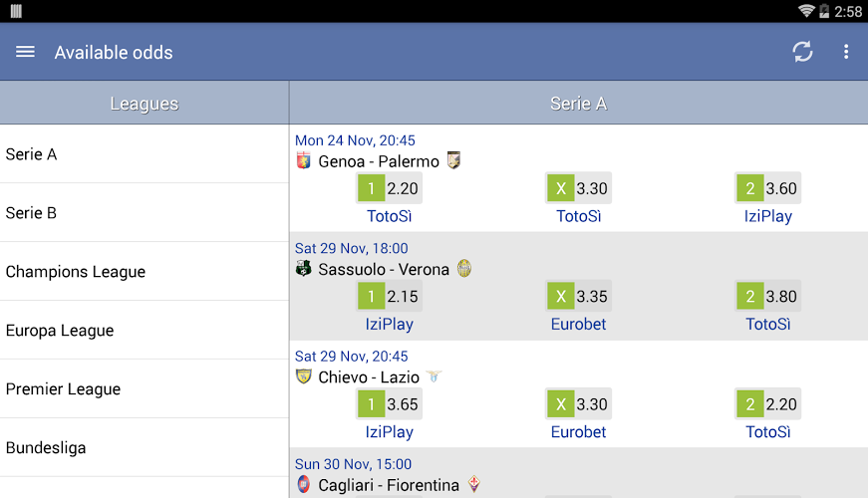Pick home win odds 2.20 for Genoa - Palermo
This screenshot has height=498, width=868.
point(389,188)
